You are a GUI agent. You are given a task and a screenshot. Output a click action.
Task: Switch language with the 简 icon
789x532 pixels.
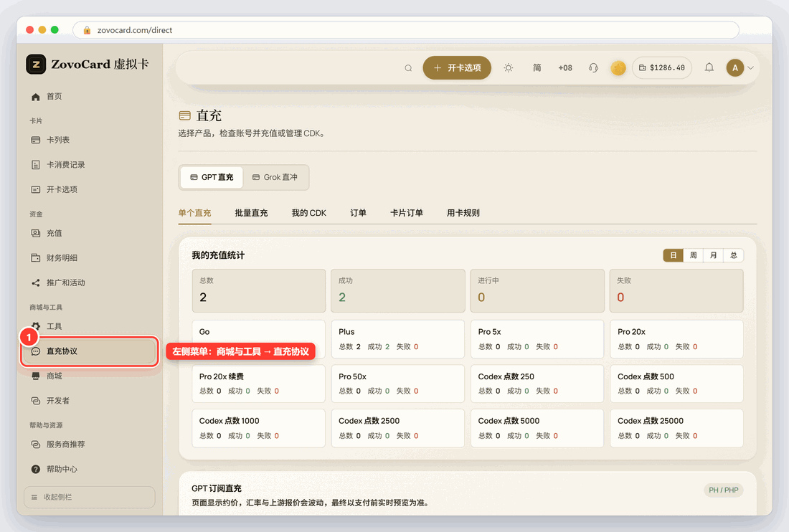(537, 68)
